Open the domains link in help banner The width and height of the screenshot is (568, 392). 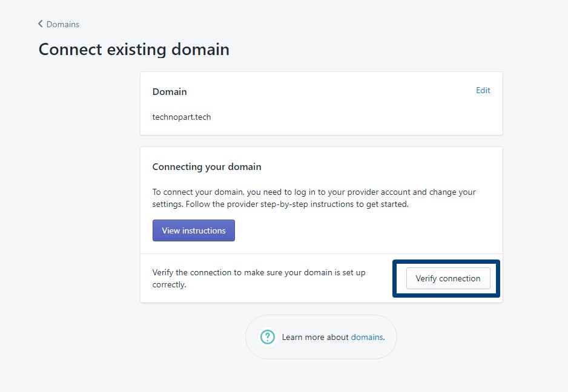[367, 337]
